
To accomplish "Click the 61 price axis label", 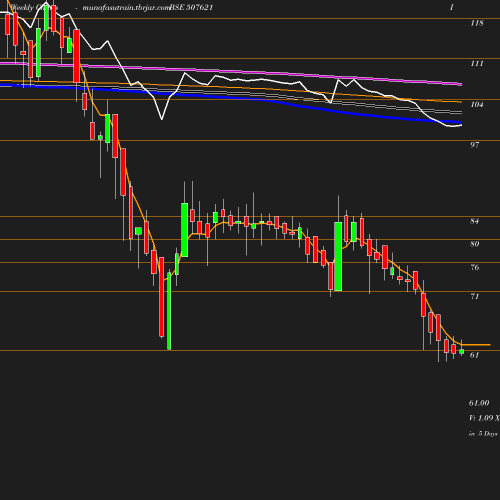I will coord(474,355).
